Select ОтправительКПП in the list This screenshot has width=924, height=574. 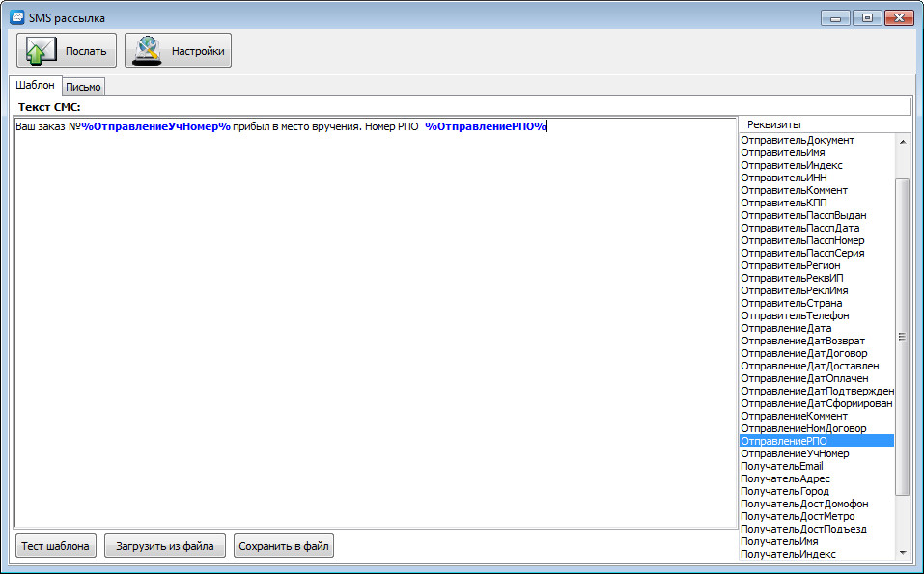pos(817,203)
